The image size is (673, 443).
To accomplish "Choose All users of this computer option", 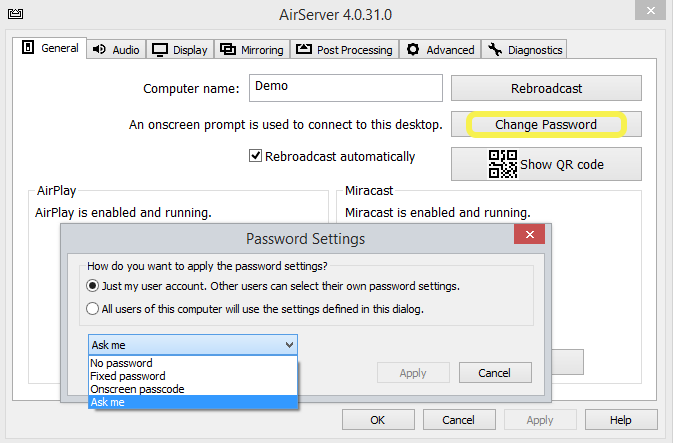I will tap(94, 309).
